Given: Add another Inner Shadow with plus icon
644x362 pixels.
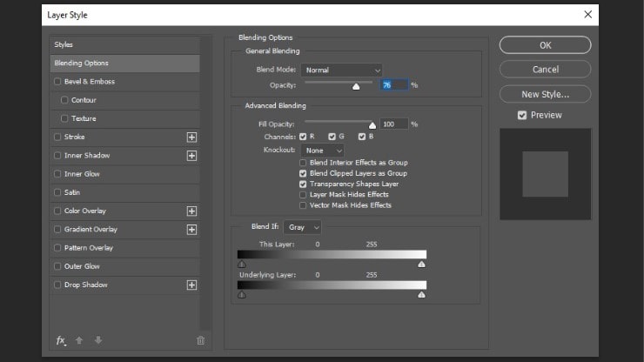Looking at the screenshot, I should [x=191, y=155].
